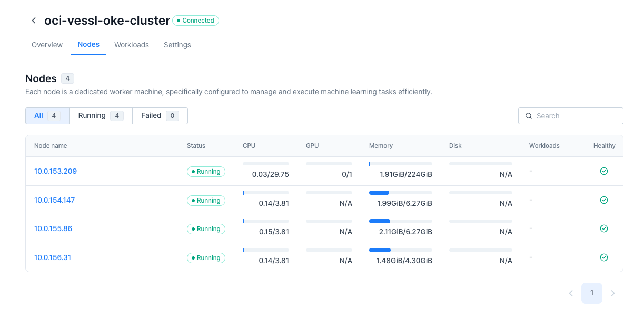
Task: Click the CPU value 0.03/29.75
Action: [x=271, y=174]
